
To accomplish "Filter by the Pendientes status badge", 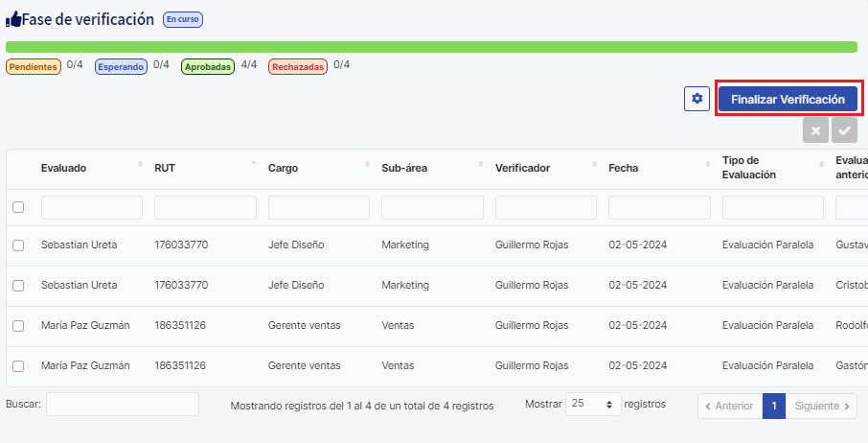I will (x=34, y=66).
